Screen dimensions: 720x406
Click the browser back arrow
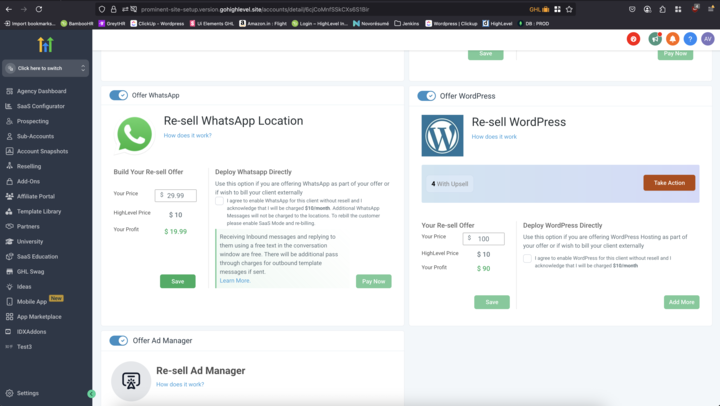(9, 9)
